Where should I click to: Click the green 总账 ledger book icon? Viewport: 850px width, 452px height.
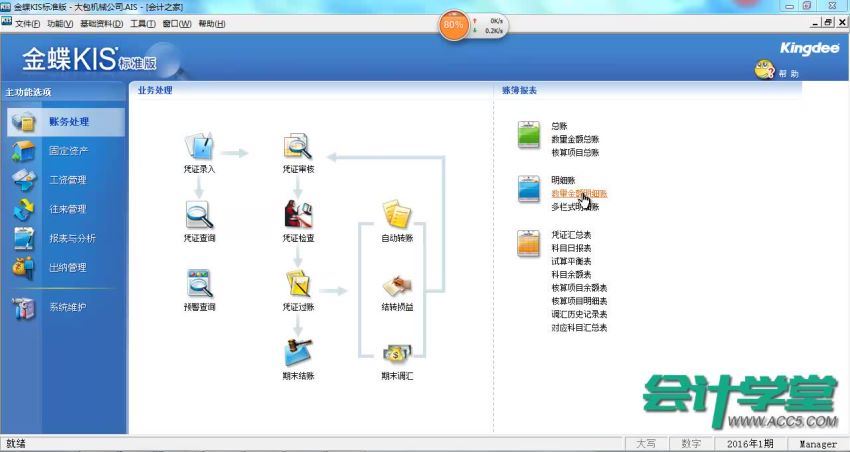click(529, 134)
